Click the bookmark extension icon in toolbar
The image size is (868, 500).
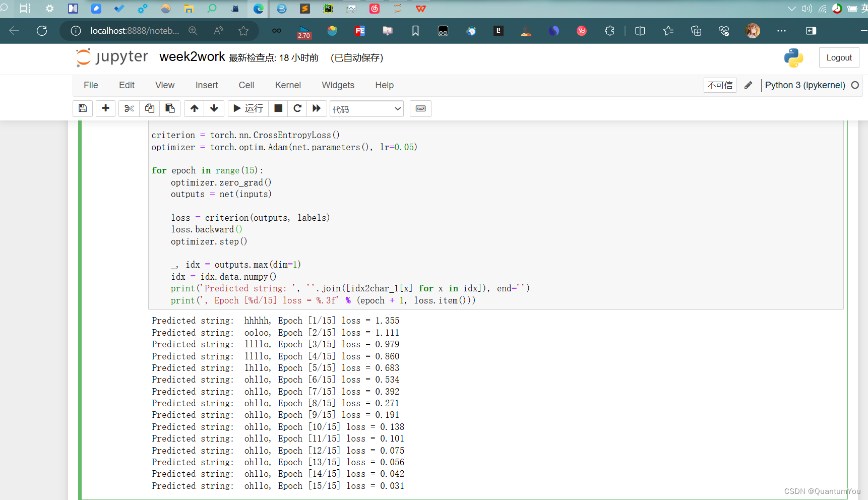pos(415,31)
